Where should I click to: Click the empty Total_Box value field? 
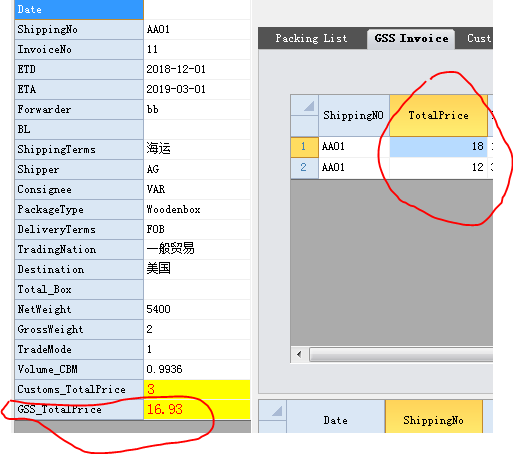(197, 289)
